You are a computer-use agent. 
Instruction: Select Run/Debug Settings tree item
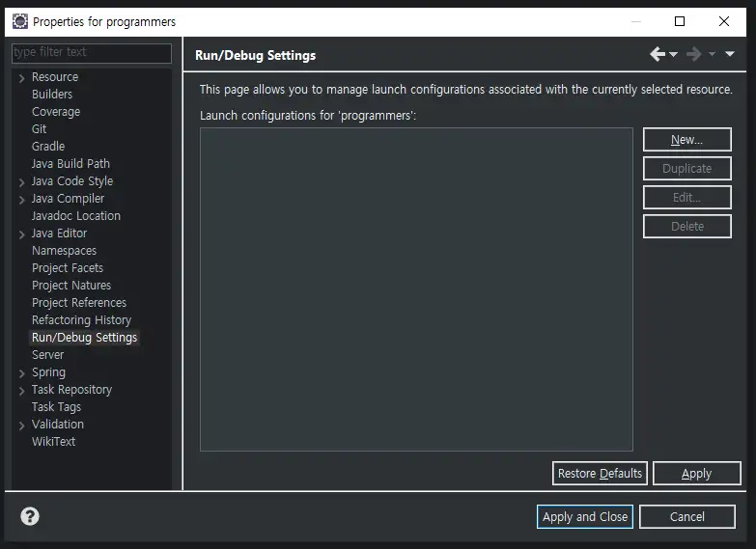point(84,337)
